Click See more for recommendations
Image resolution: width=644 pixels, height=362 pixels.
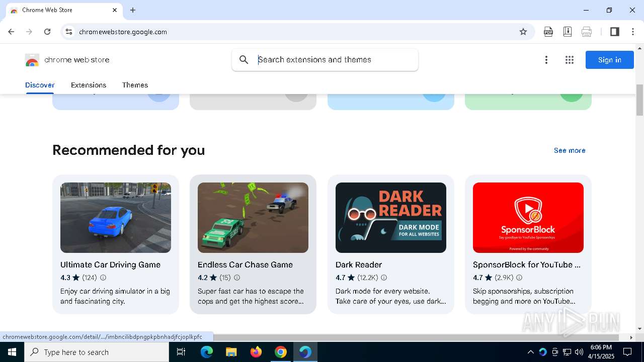click(x=570, y=150)
